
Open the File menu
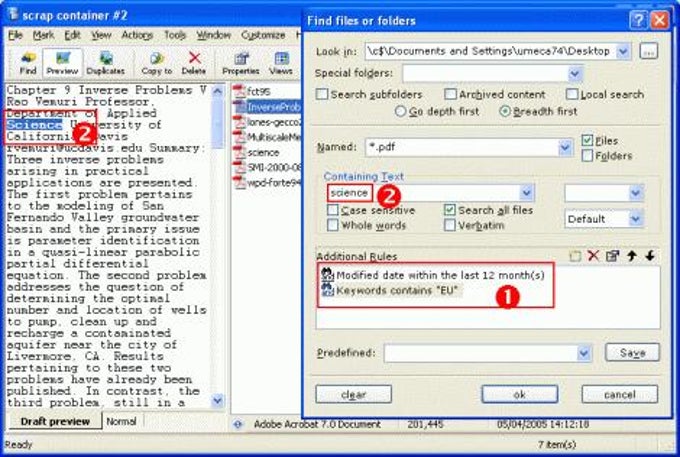click(16, 35)
